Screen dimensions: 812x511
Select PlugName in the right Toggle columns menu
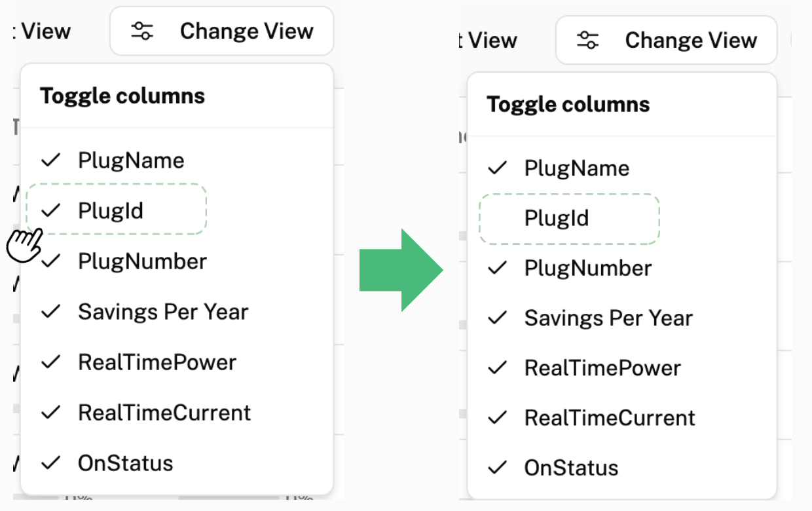576,168
